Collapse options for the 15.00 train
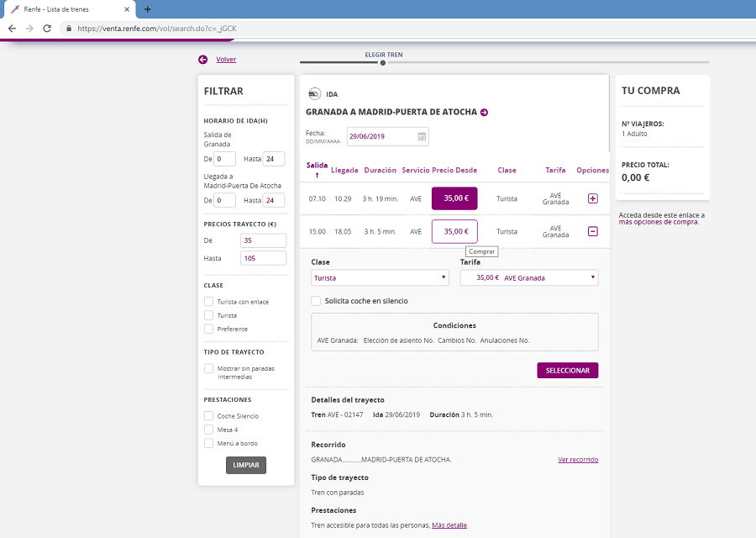This screenshot has width=756, height=538. [592, 231]
